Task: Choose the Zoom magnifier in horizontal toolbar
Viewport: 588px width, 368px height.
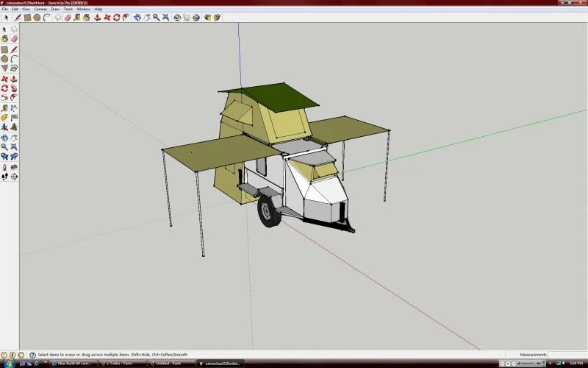Action: [x=156, y=18]
